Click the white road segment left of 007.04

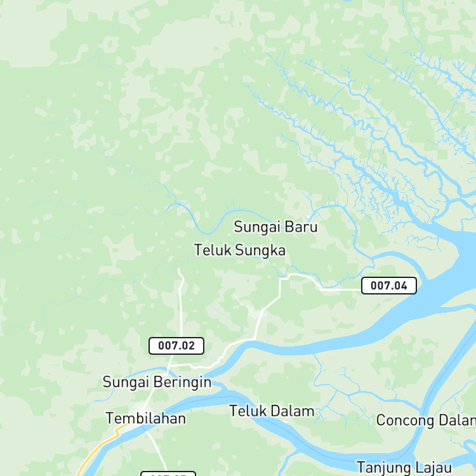click(x=340, y=290)
